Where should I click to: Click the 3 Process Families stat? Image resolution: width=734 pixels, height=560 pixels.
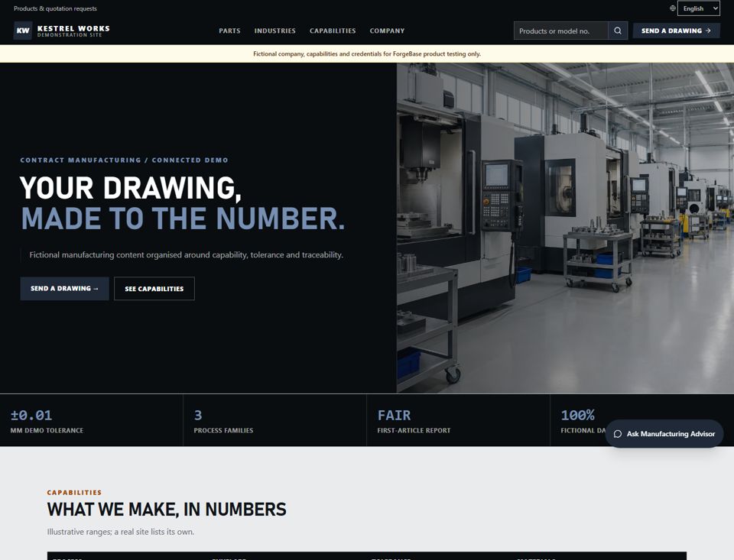point(274,421)
